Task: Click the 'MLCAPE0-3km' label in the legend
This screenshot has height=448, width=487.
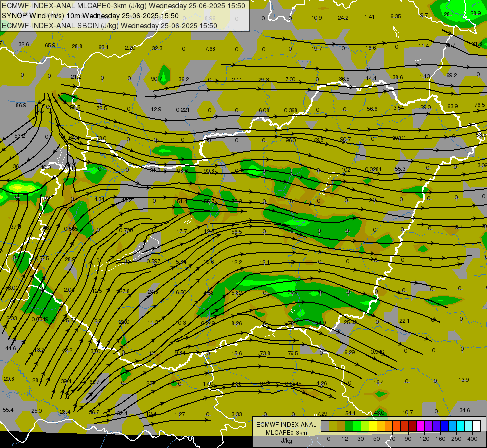Action: [x=286, y=433]
